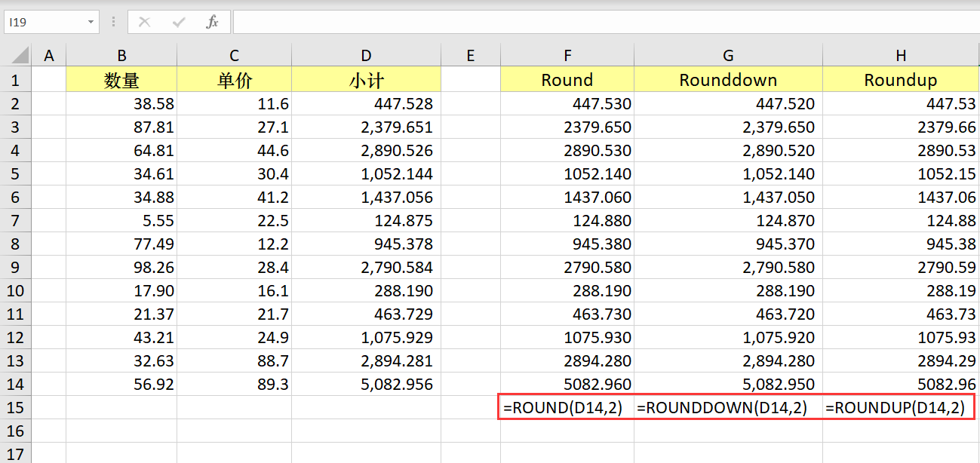Viewport: 980px width, 463px height.
Task: Click the =ROUNDDOWN(D14,2) formula text cell
Action: (728, 407)
